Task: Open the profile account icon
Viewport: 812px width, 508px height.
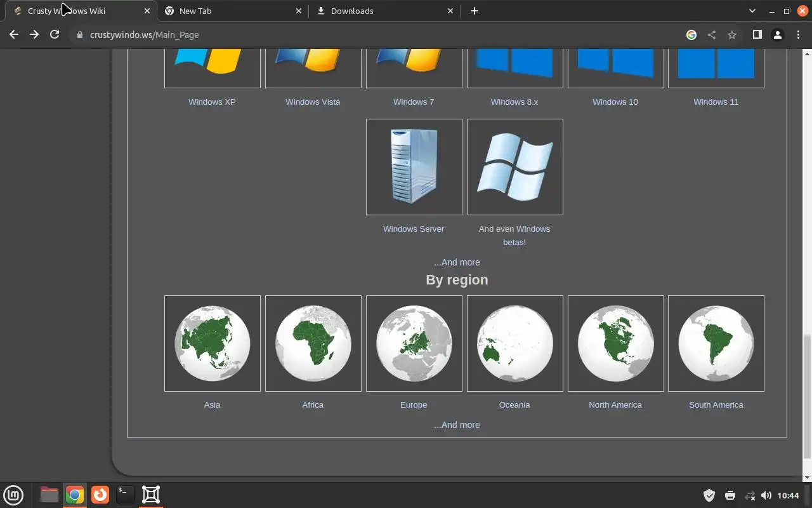Action: click(777, 35)
